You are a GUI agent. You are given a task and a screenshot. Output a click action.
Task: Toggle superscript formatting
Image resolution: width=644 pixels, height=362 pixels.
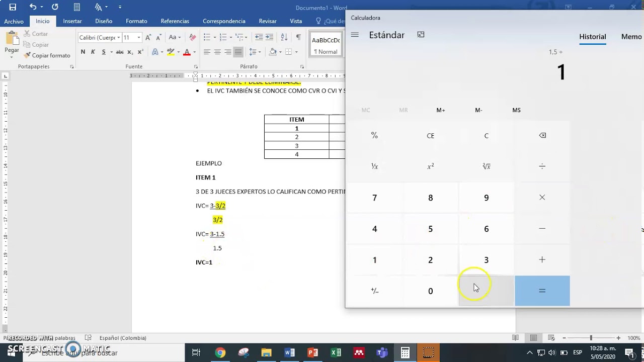point(140,52)
